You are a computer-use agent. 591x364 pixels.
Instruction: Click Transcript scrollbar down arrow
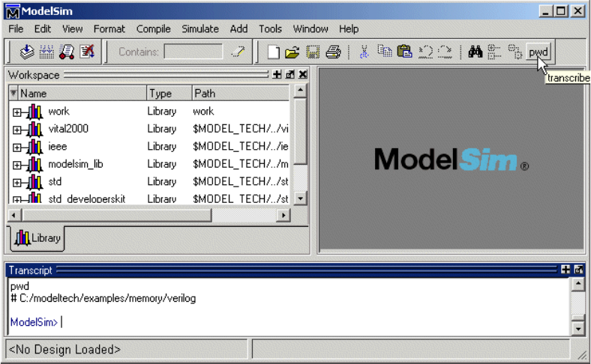(578, 329)
